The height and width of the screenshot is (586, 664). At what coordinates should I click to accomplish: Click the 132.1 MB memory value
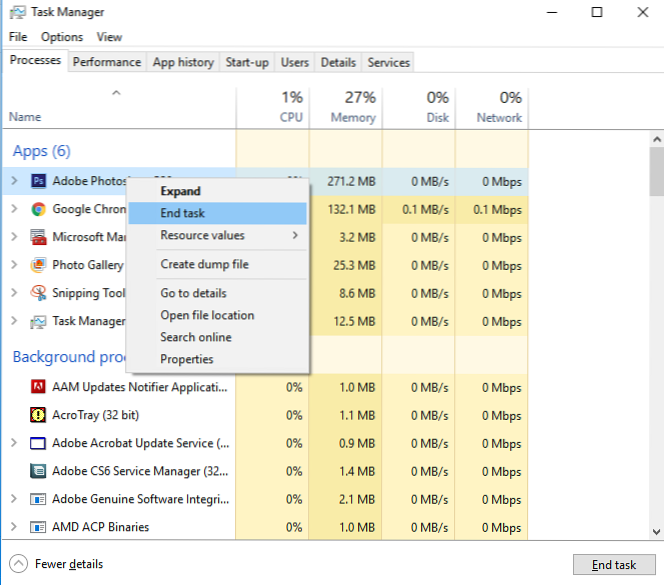(351, 210)
